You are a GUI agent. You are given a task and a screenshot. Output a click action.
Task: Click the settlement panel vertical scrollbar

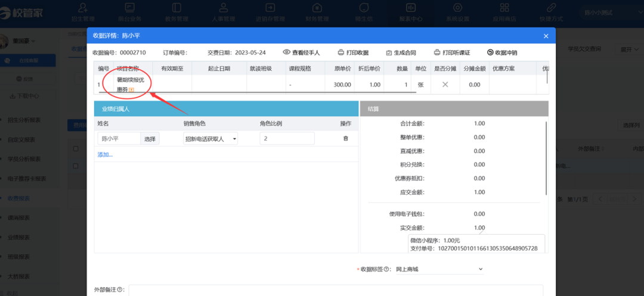546,158
